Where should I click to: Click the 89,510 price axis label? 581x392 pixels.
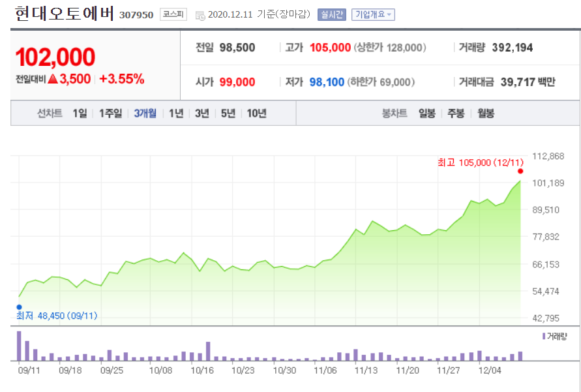click(x=545, y=210)
